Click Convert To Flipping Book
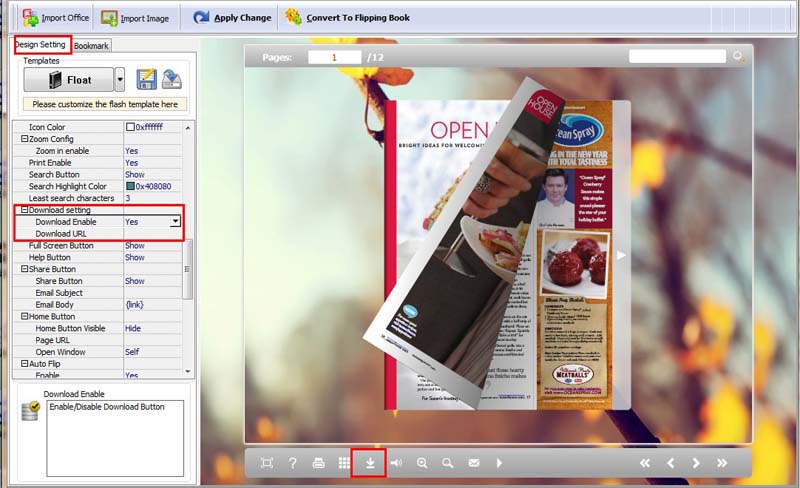Image resolution: width=800 pixels, height=488 pixels. click(347, 17)
